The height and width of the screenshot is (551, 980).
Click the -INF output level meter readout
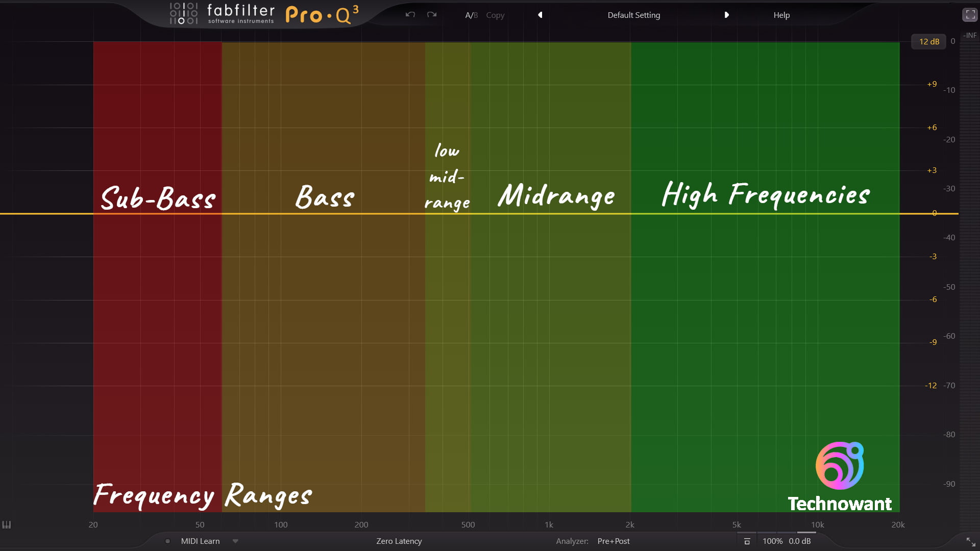pyautogui.click(x=969, y=35)
